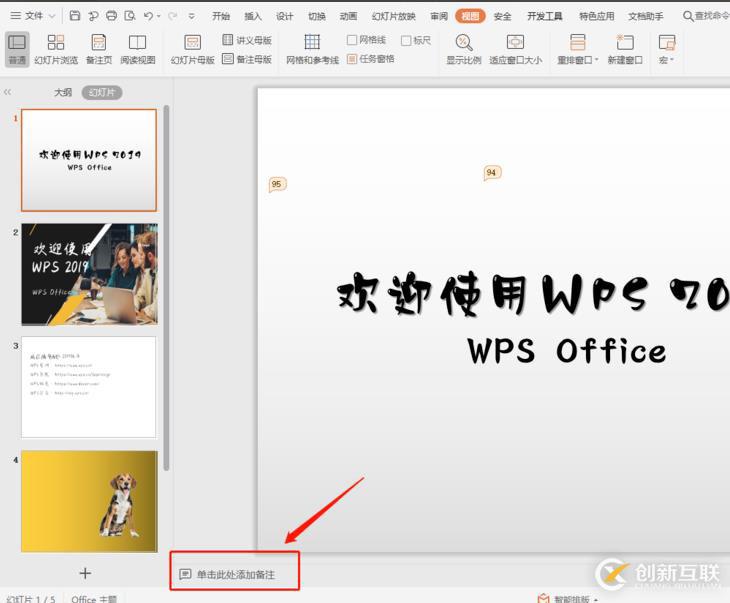Select the 普通 normal view icon
Viewport: 730px width, 603px height.
click(17, 49)
